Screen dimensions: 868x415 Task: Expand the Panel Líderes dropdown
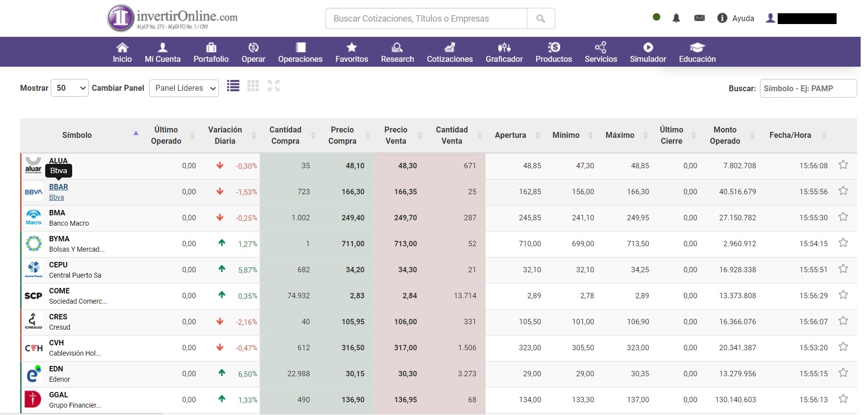(184, 88)
